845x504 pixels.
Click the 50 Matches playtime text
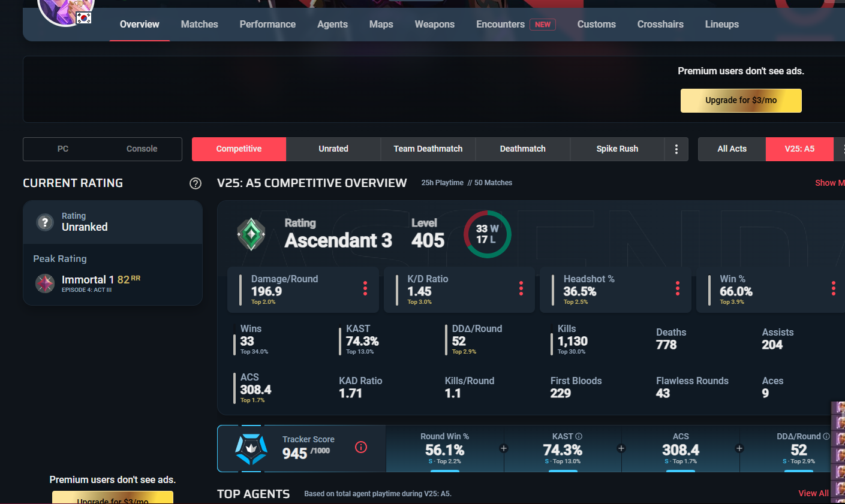(x=494, y=183)
